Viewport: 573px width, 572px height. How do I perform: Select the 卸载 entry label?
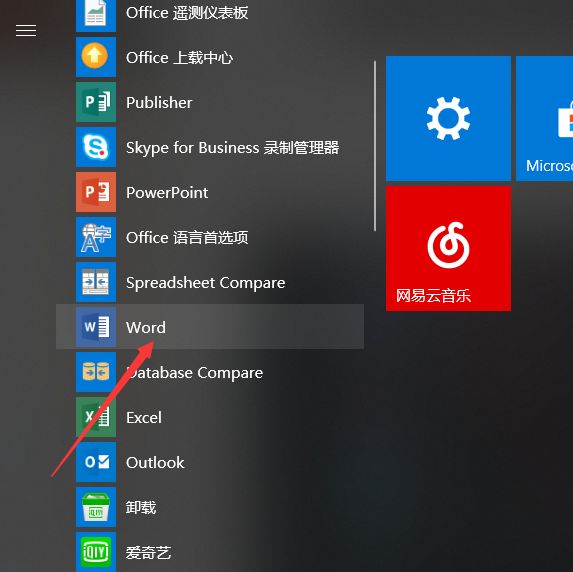pos(141,508)
